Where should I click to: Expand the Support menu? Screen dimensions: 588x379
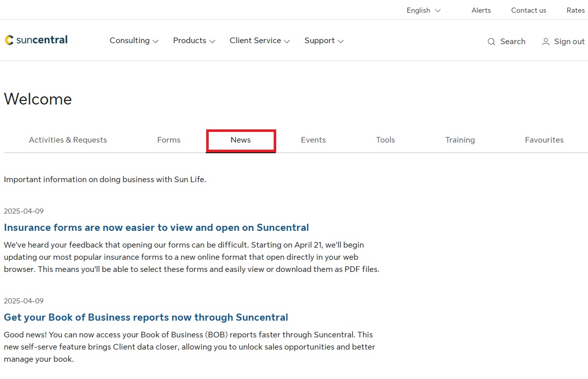[324, 41]
